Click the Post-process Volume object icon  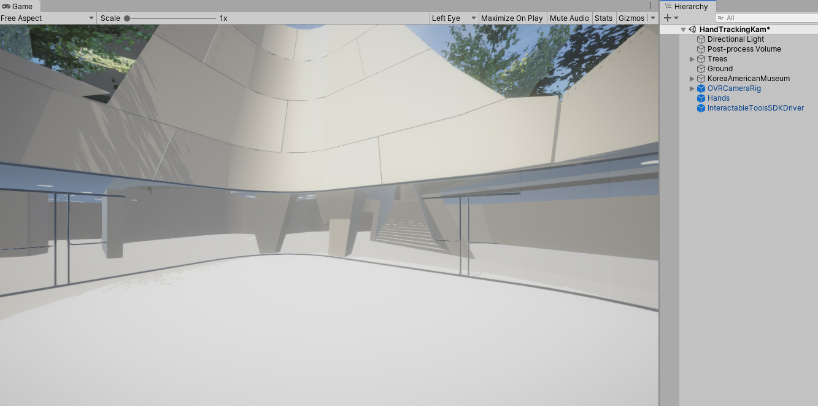[x=700, y=49]
